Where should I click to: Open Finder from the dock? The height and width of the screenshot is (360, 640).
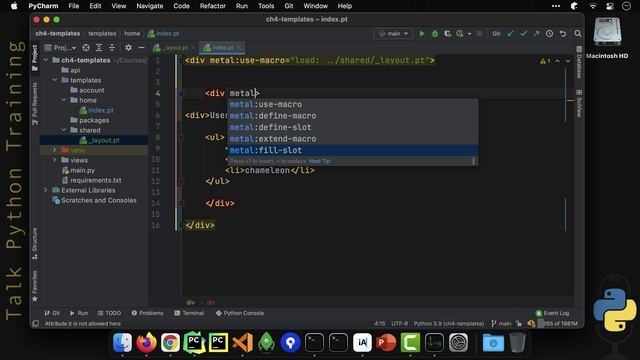(122, 342)
